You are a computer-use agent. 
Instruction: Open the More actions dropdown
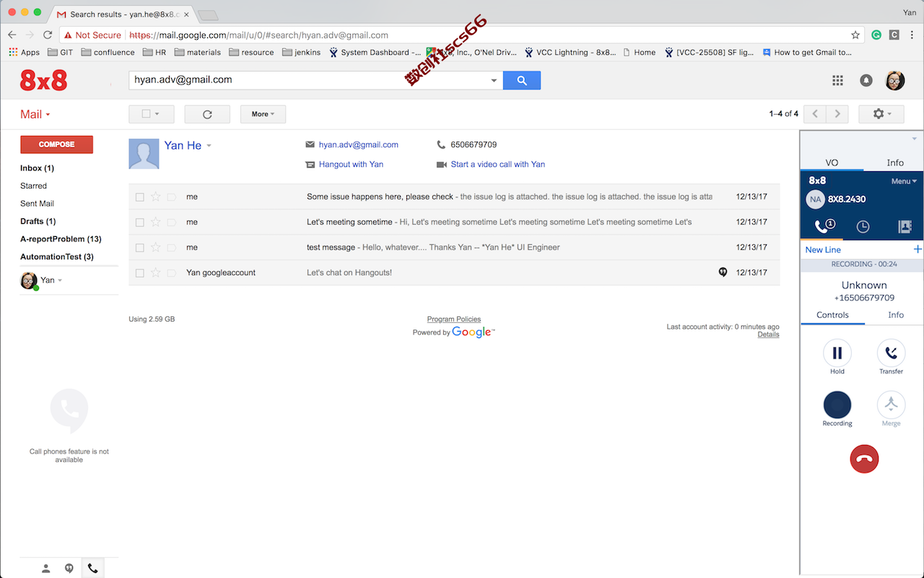tap(263, 114)
